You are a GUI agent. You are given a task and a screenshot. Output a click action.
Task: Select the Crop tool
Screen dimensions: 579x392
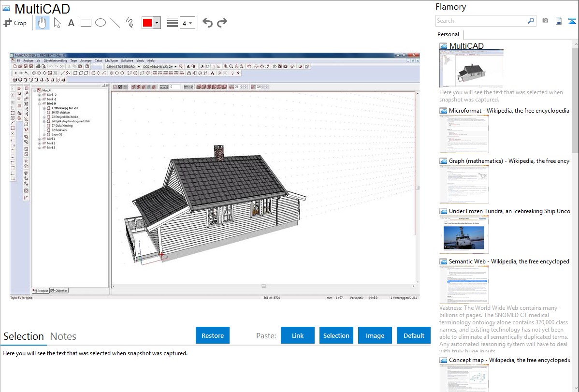click(x=15, y=23)
